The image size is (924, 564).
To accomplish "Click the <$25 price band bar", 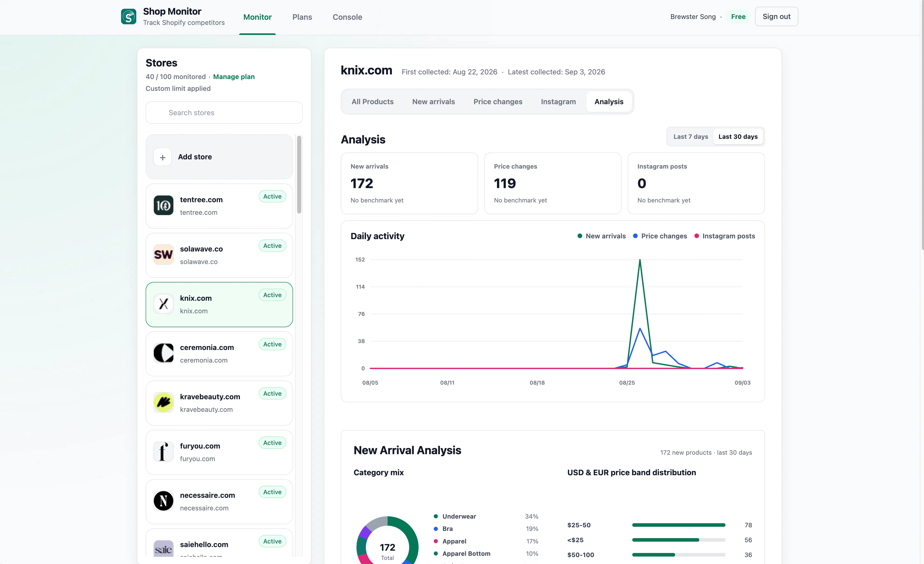I will pyautogui.click(x=678, y=540).
